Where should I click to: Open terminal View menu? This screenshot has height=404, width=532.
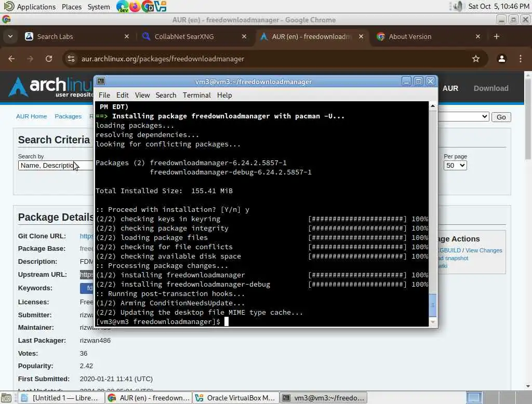pos(142,96)
